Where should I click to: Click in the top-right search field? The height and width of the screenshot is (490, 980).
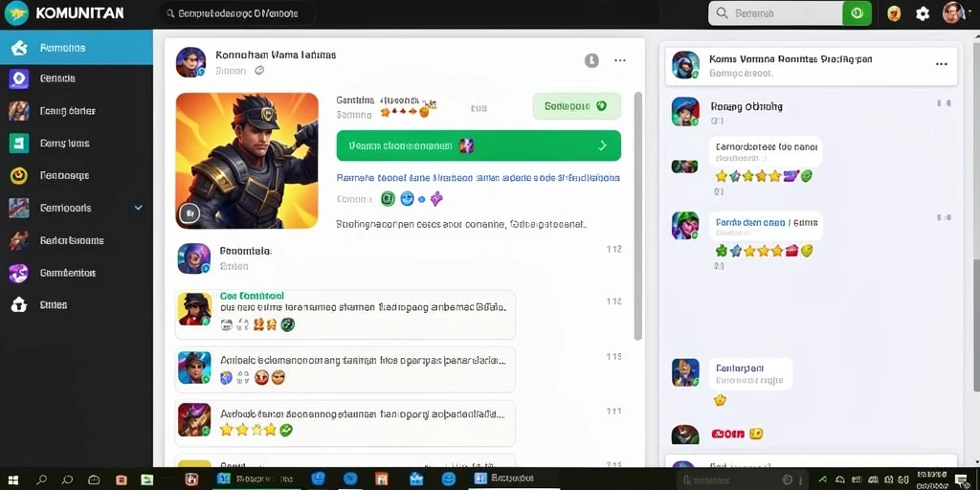pyautogui.click(x=775, y=13)
